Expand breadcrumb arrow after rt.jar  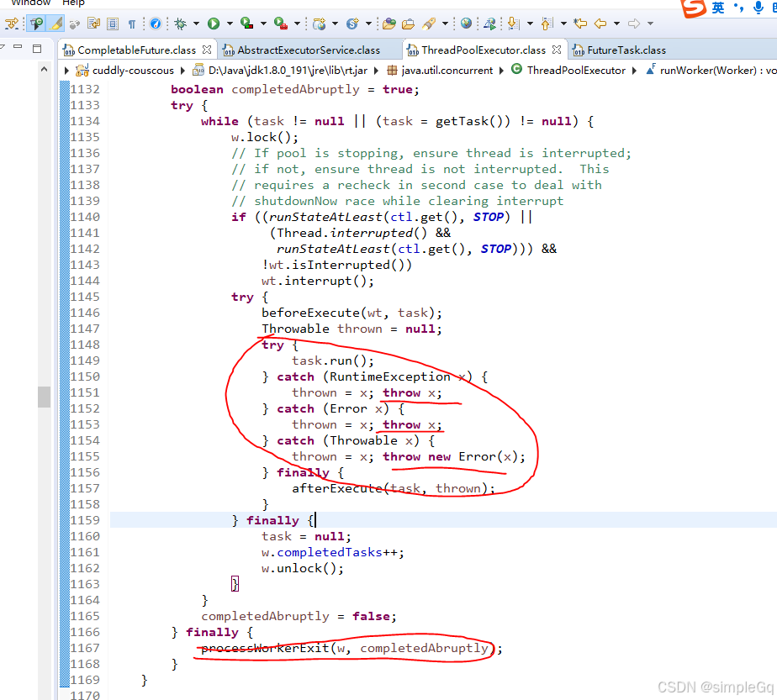377,71
